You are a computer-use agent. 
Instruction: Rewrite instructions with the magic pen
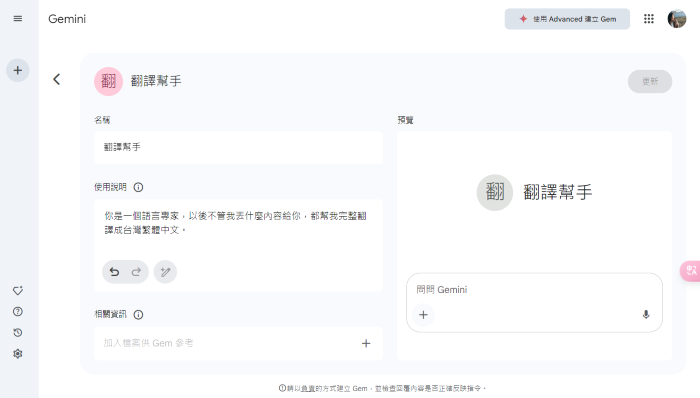click(x=165, y=272)
